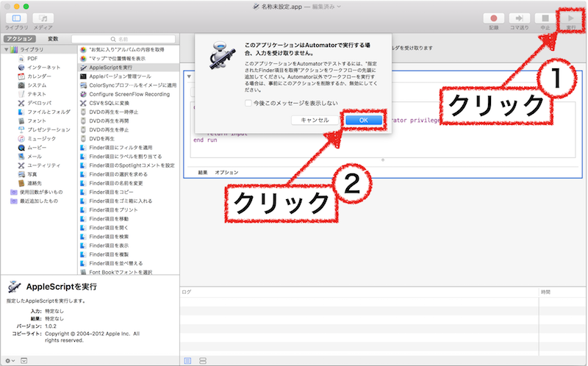The image size is (588, 366).
Task: Open the メディア browser toolbar button
Action: pyautogui.click(x=43, y=18)
